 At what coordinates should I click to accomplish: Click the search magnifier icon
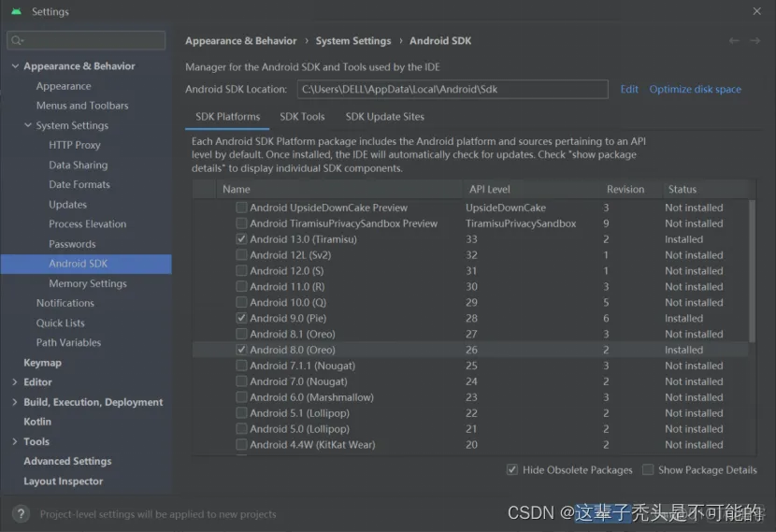[18, 40]
